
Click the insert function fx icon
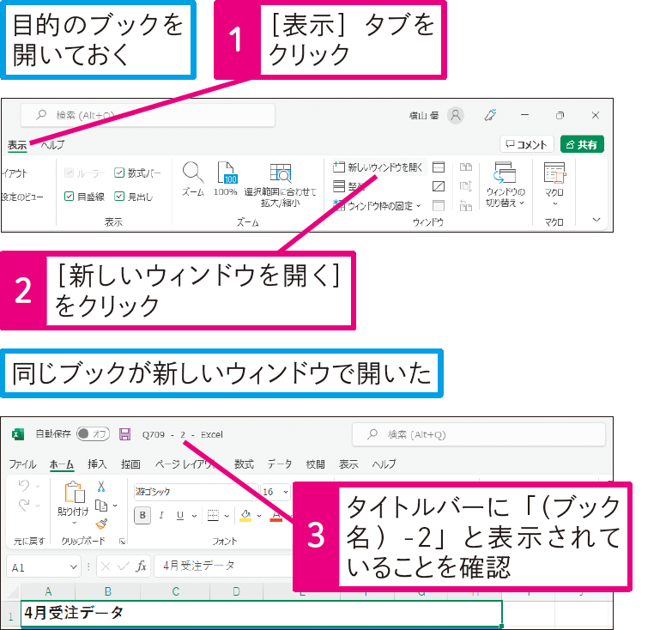141,566
